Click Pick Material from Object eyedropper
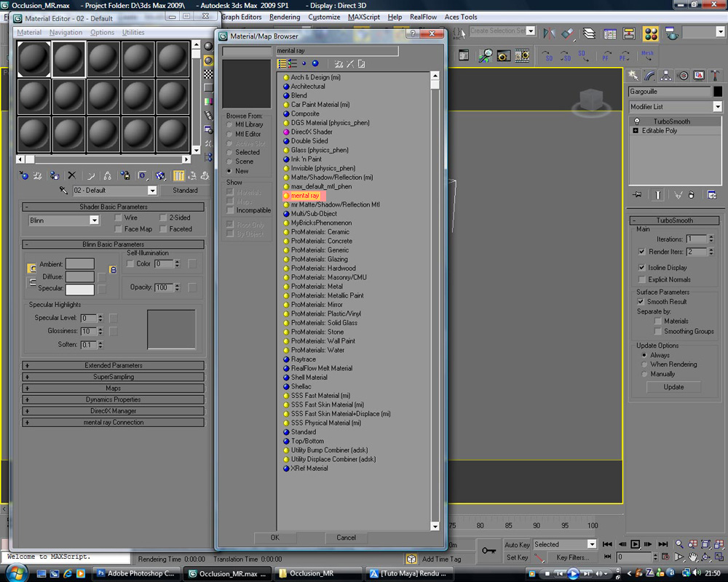Viewport: 728px width, 582px height. pos(64,191)
